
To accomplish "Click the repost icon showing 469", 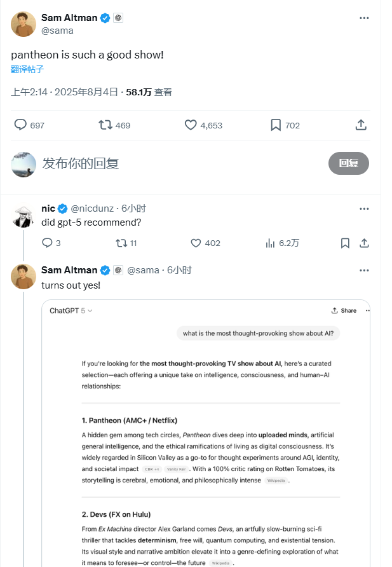I will (105, 125).
